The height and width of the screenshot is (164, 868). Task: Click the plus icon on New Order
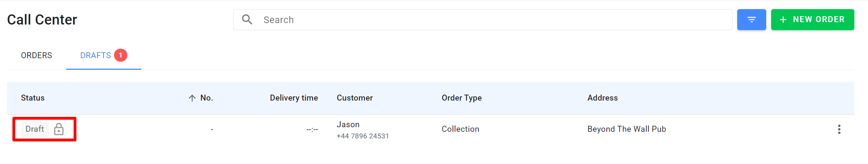(783, 20)
